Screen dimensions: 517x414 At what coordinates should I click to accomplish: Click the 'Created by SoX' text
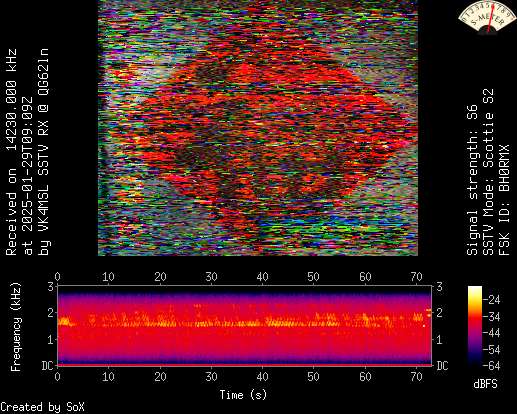(x=42, y=407)
